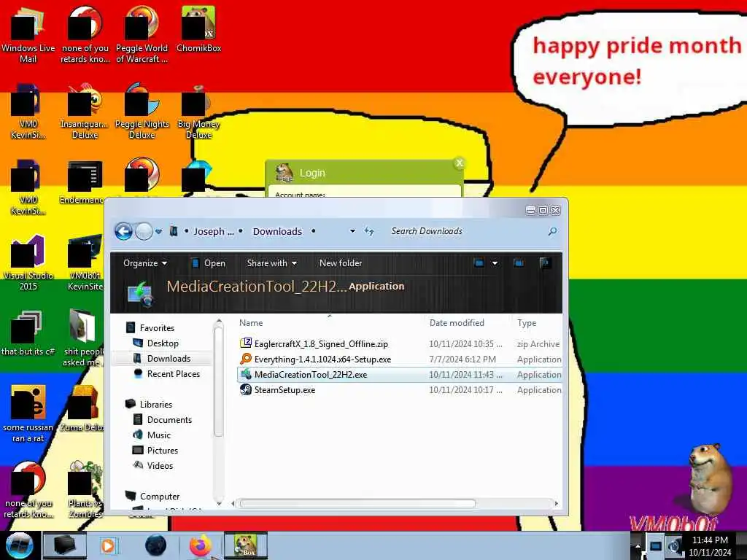
Task: Click the Windows Live Mail desktop icon
Action: pyautogui.click(x=28, y=34)
